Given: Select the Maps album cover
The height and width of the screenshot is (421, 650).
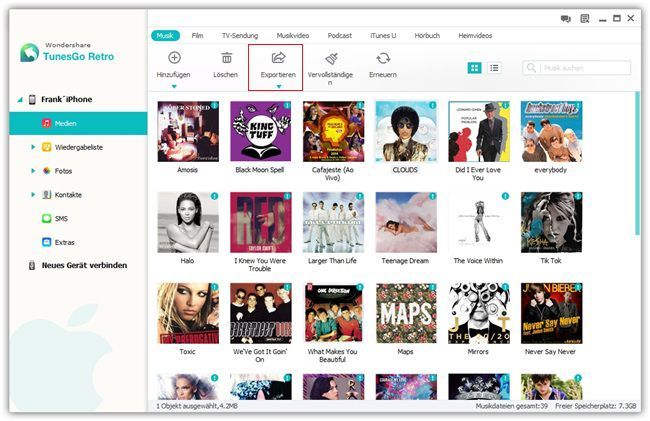Looking at the screenshot, I should click(406, 313).
